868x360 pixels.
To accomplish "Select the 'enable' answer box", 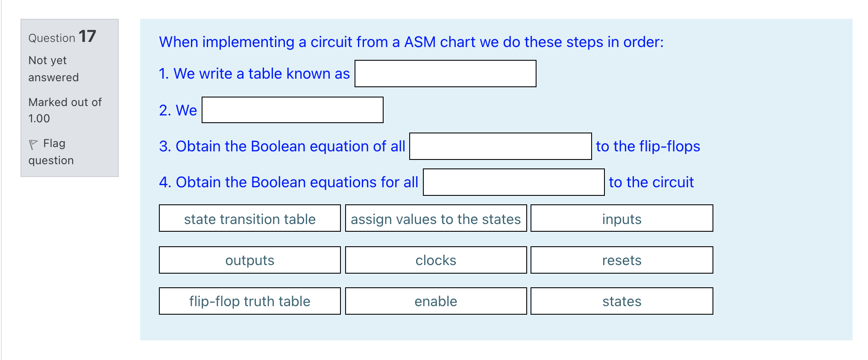I will pos(436,301).
